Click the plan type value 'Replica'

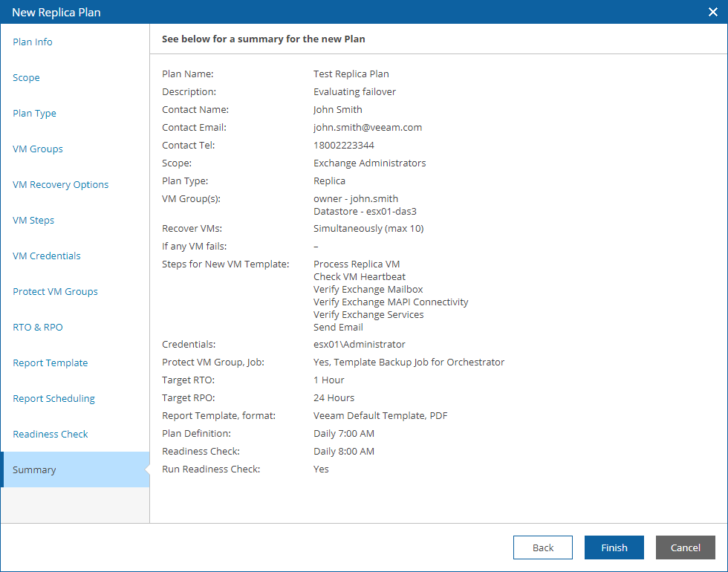coord(329,181)
